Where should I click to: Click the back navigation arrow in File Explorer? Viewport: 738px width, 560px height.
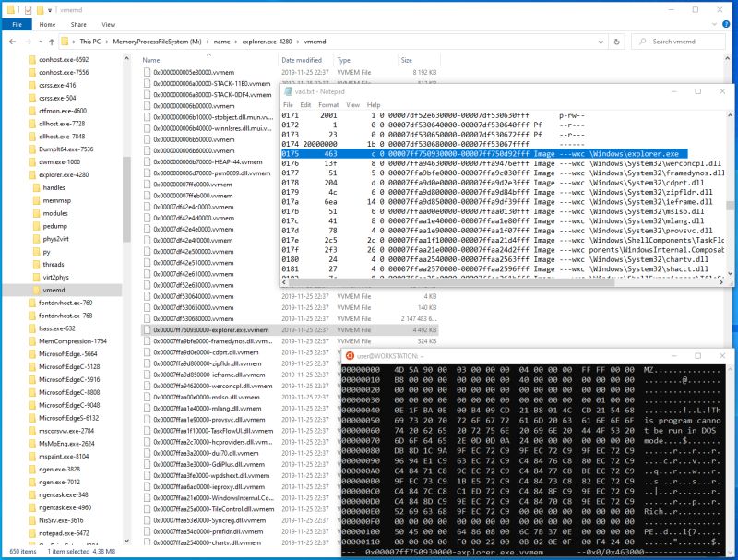click(x=13, y=39)
